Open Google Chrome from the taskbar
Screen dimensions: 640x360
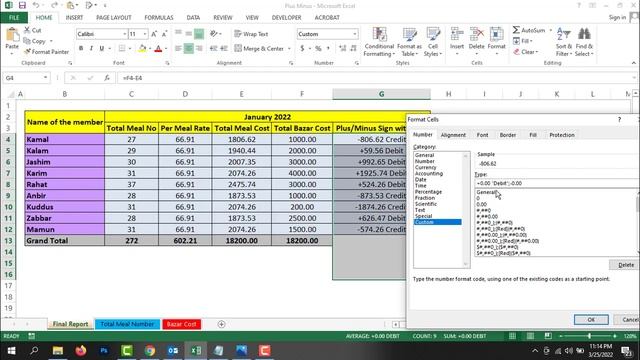(x=150, y=351)
